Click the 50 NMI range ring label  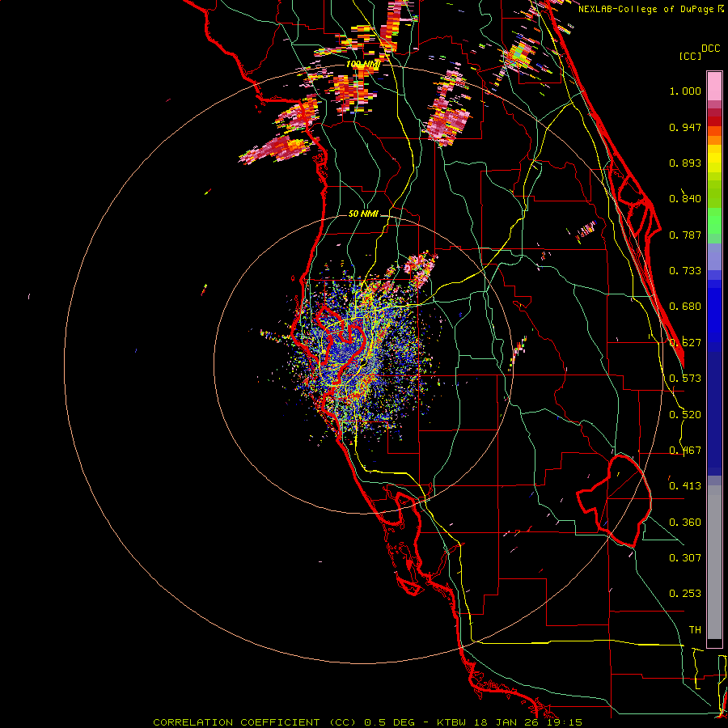point(363,214)
